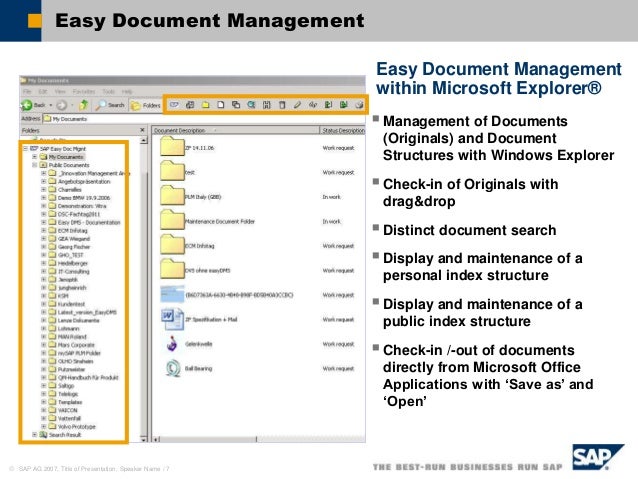The image size is (638, 479).
Task: Open the Word document icon for ZP Spezifikation
Action: pyautogui.click(x=172, y=319)
